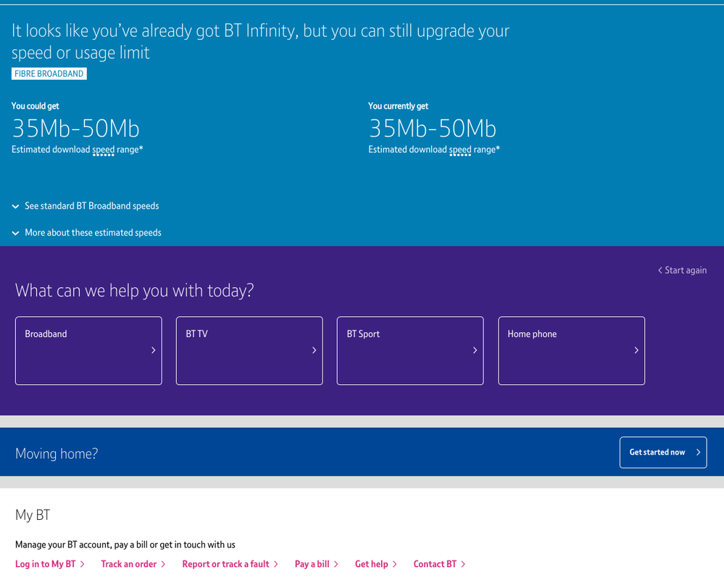Click the Get help link
Screen dimensions: 724x588
pos(376,564)
